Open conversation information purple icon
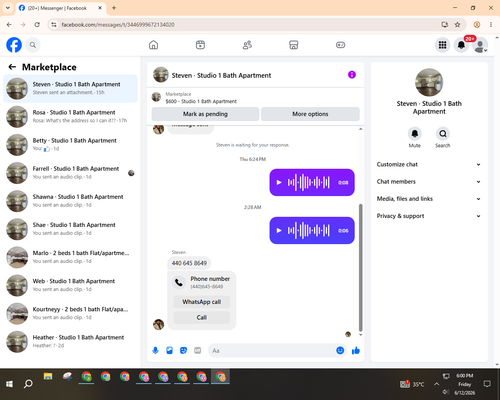 tap(352, 75)
